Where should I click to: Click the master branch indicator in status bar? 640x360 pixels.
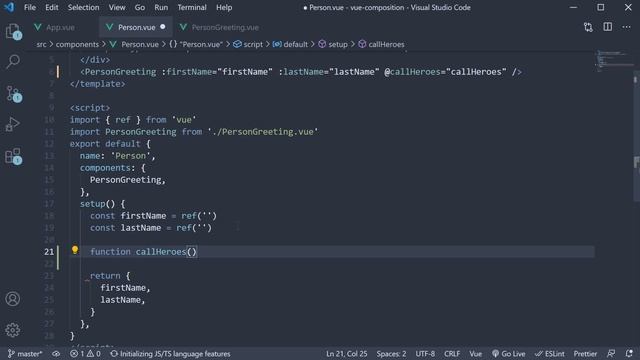(25, 354)
